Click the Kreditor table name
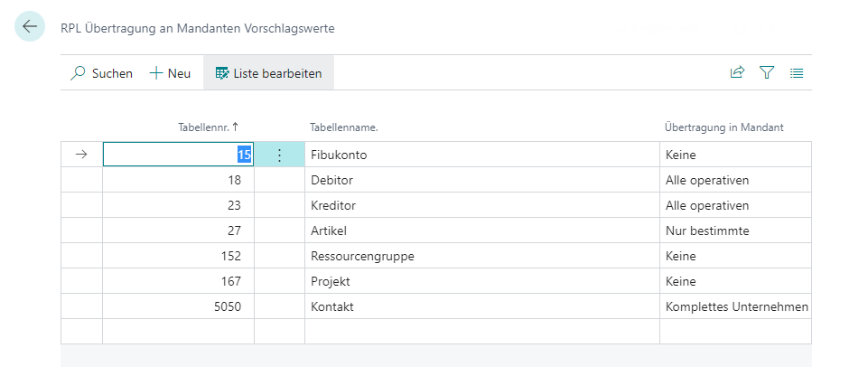The width and height of the screenshot is (868, 367). [333, 206]
